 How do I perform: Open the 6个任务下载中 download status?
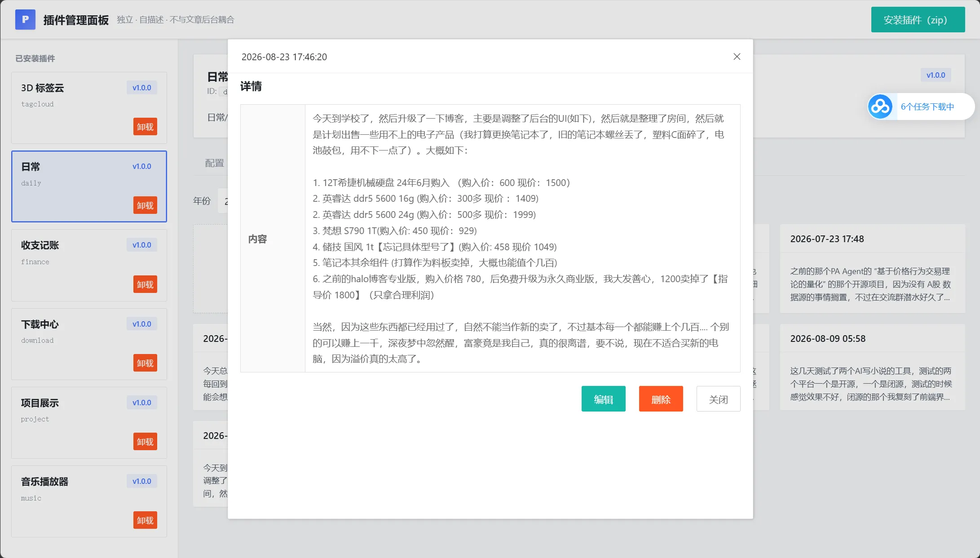tap(927, 106)
